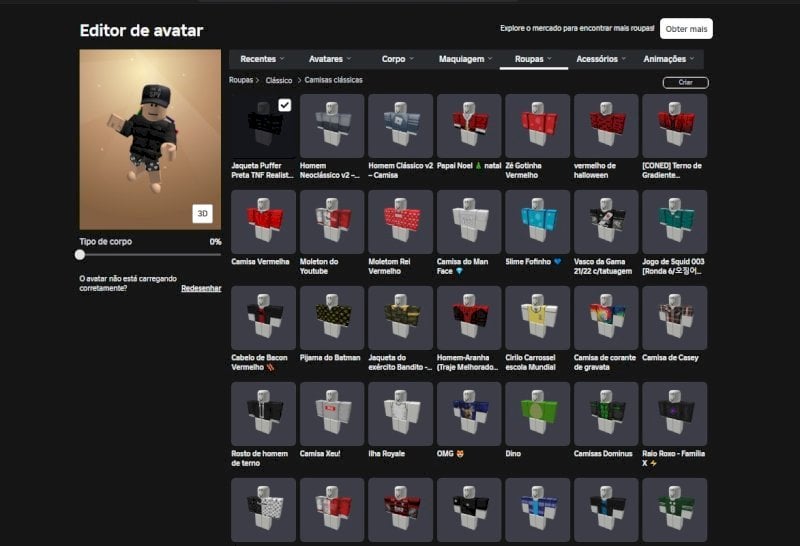Expand the Animações dropdown menu
The width and height of the screenshot is (800, 546).
(668, 59)
